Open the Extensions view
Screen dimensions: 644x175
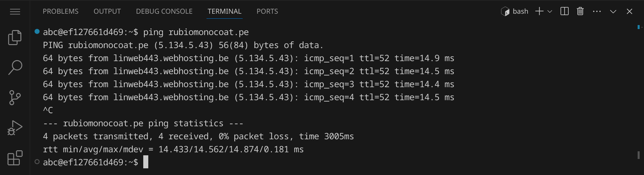[x=15, y=158]
